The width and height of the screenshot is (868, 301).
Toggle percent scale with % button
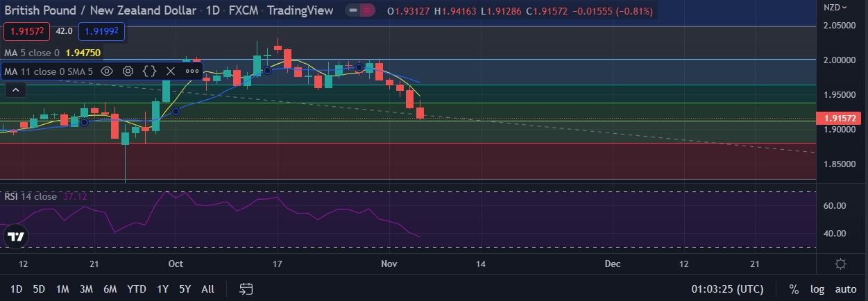click(794, 289)
